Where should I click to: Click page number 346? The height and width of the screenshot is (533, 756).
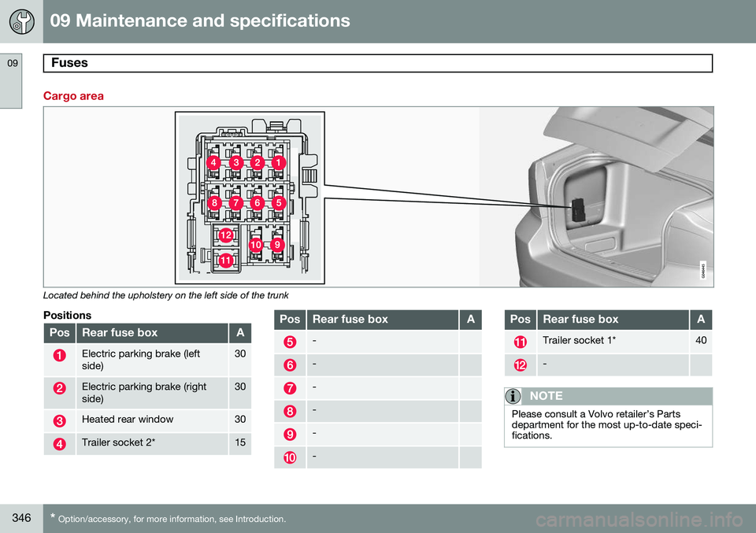click(x=21, y=518)
